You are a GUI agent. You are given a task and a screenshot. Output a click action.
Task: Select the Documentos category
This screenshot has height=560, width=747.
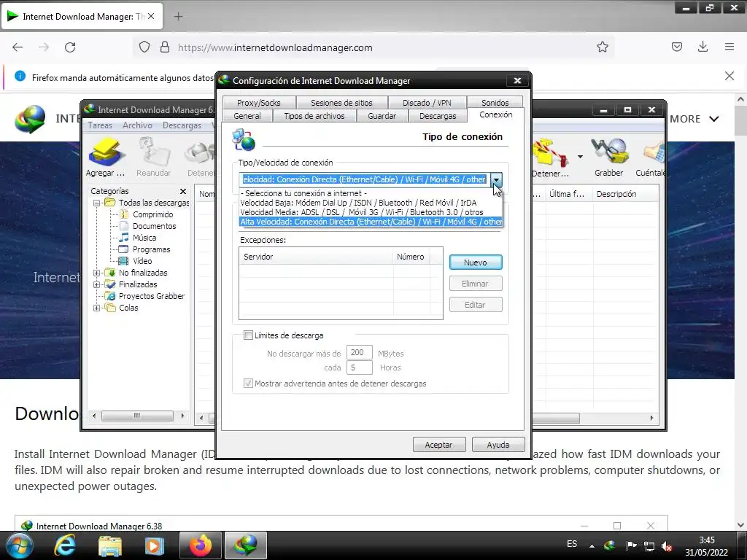coord(154,226)
